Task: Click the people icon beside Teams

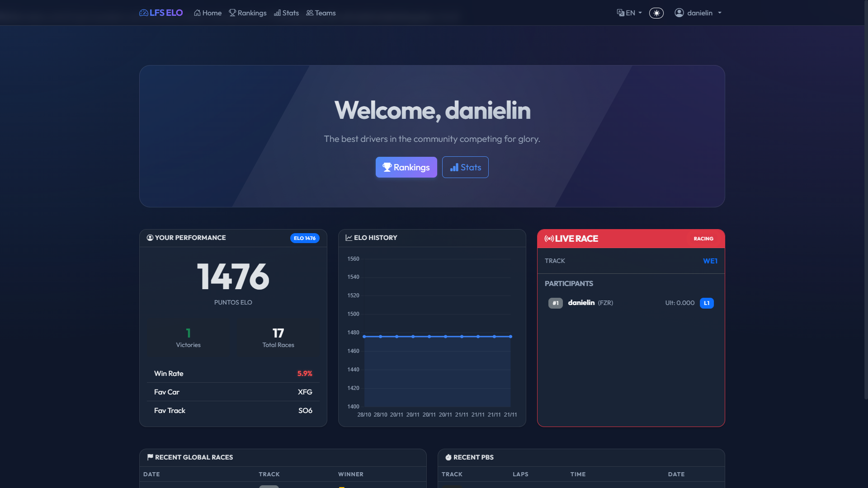Action: [310, 13]
